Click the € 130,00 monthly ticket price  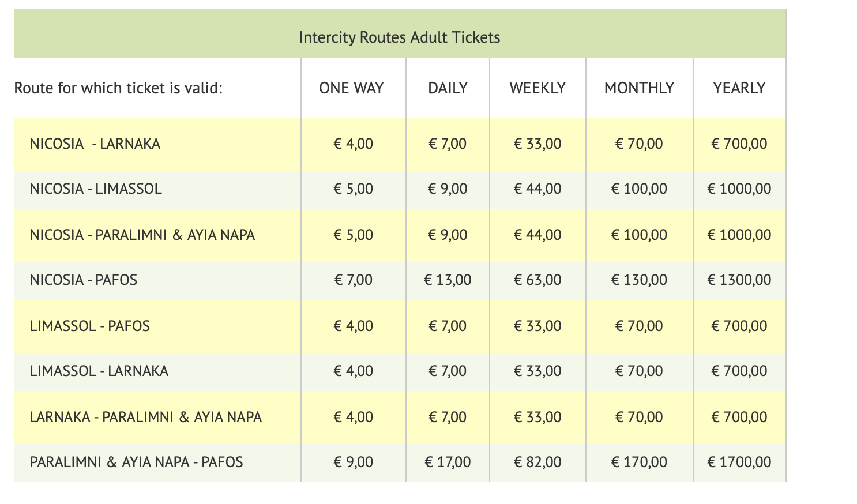click(x=639, y=280)
